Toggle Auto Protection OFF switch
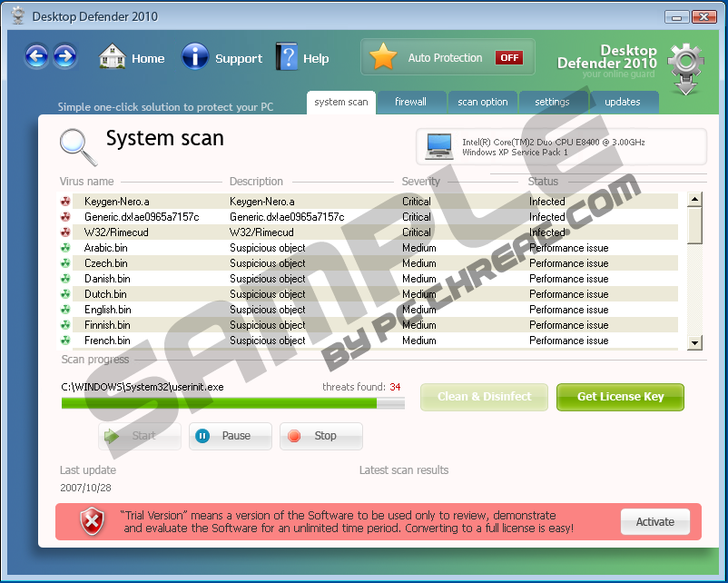 pyautogui.click(x=508, y=57)
